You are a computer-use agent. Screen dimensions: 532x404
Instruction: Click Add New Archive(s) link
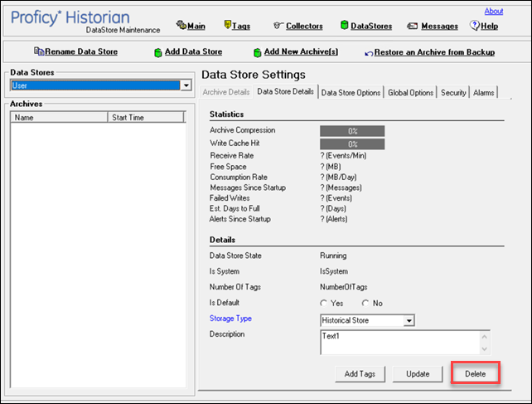301,51
